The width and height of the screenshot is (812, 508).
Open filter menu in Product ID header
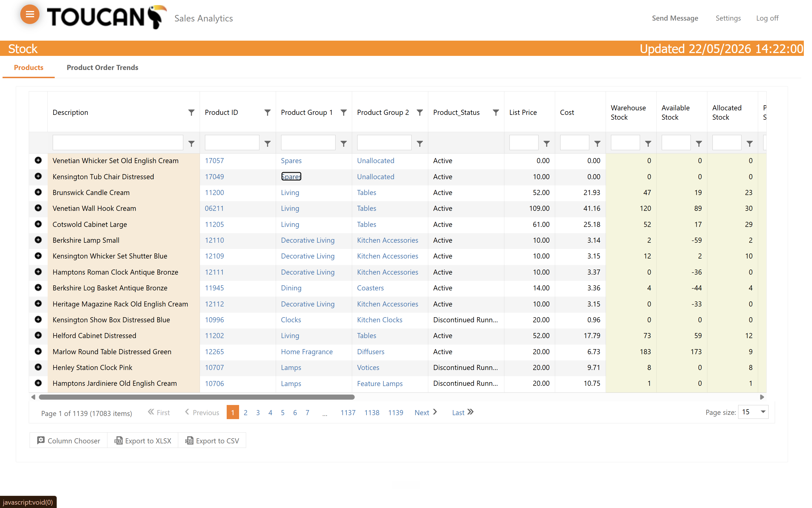point(267,112)
